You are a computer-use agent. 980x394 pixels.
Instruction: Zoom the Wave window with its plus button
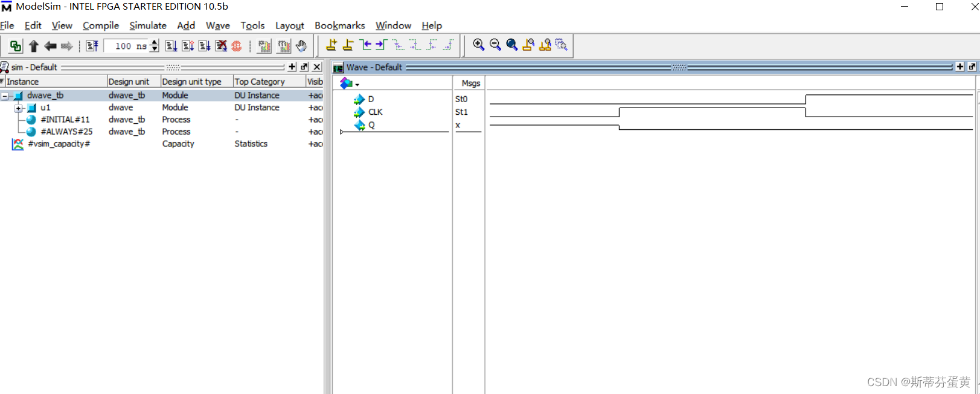click(960, 67)
